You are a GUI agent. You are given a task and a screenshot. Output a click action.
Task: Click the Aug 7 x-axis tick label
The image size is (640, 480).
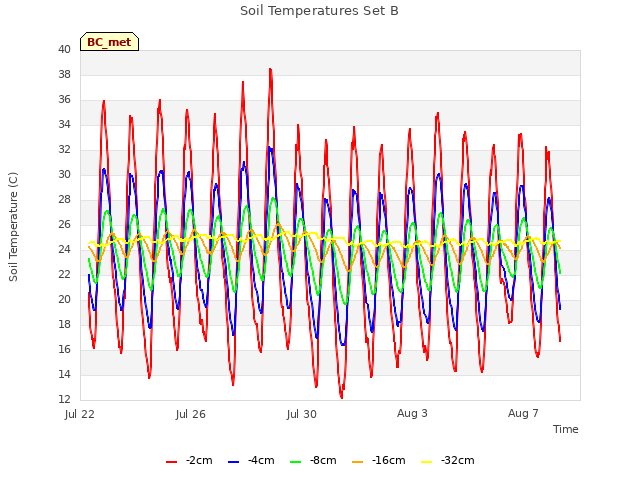(523, 413)
